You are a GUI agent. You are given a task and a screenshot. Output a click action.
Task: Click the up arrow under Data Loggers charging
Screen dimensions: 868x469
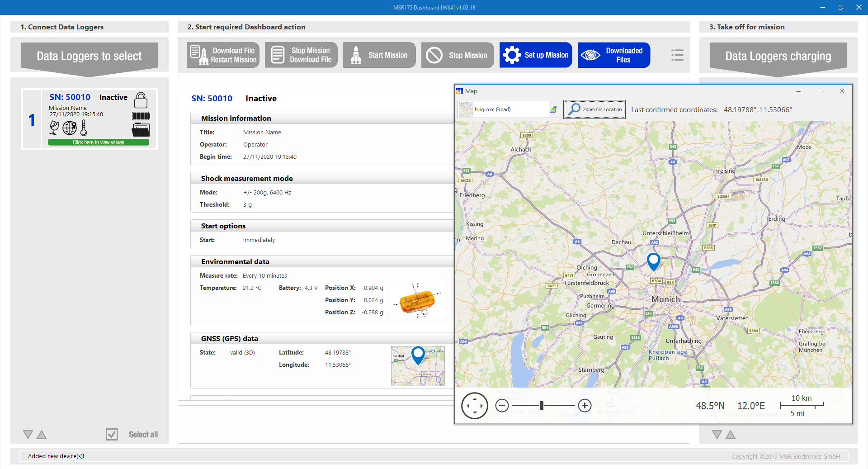pos(731,435)
